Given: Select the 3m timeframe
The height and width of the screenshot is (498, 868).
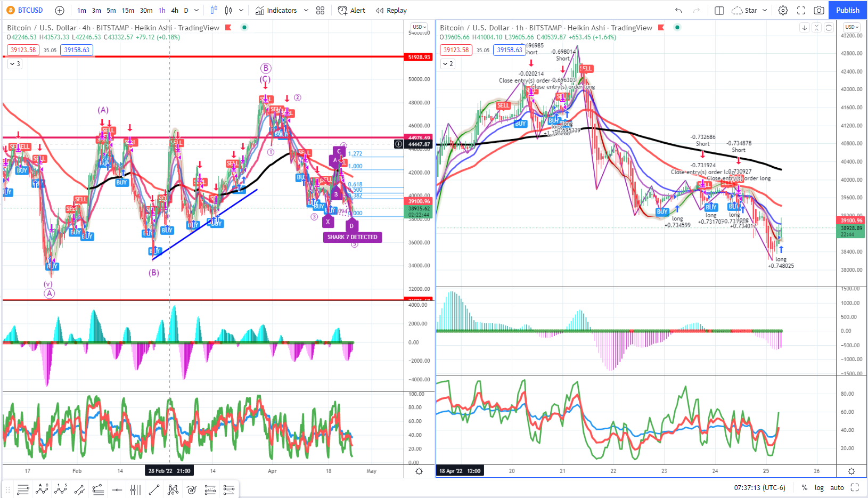Looking at the screenshot, I should tap(96, 10).
